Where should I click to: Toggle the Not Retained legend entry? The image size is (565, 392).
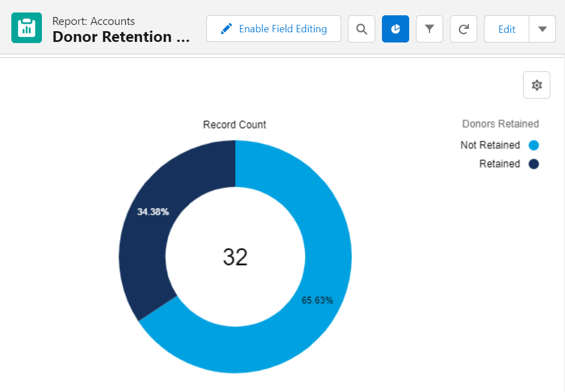click(489, 145)
